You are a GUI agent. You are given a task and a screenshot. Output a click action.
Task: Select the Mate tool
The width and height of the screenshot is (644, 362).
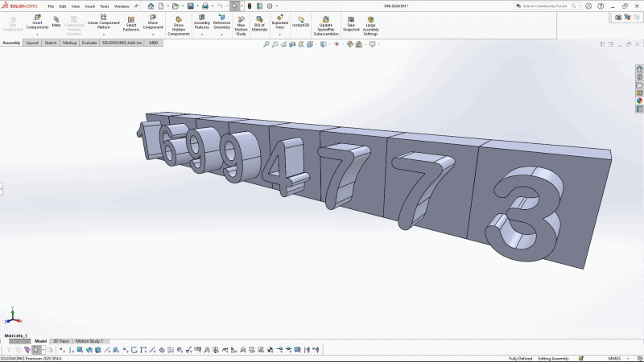click(x=56, y=23)
